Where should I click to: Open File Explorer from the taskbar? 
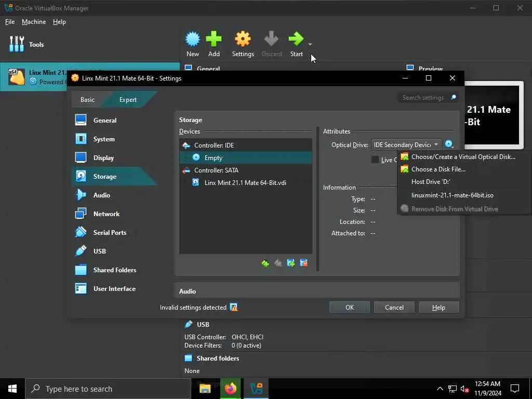205,389
